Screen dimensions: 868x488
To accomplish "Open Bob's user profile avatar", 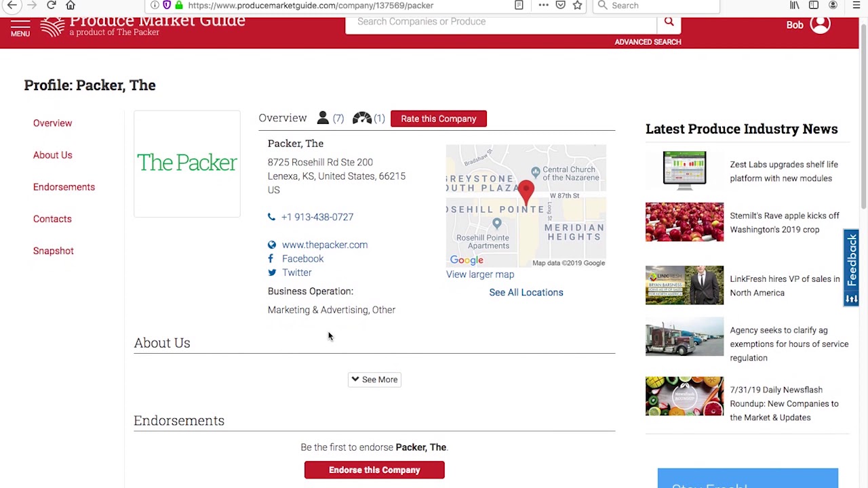I will [820, 24].
